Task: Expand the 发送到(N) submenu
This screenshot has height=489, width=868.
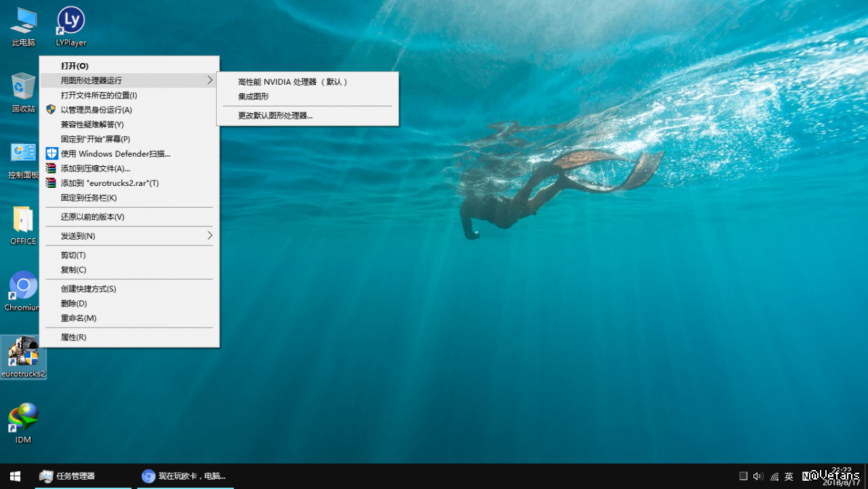Action: 129,236
